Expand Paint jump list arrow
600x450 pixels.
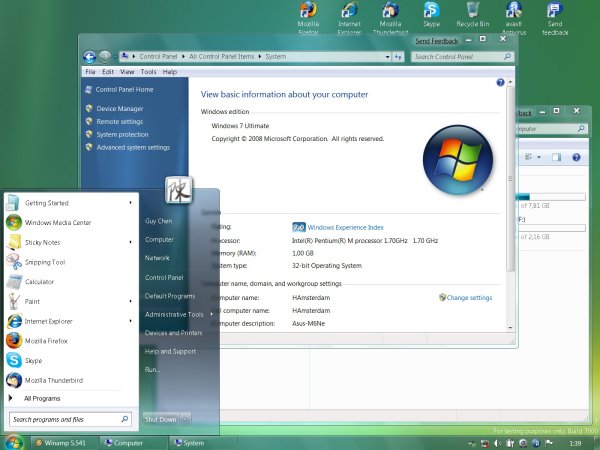click(x=130, y=302)
